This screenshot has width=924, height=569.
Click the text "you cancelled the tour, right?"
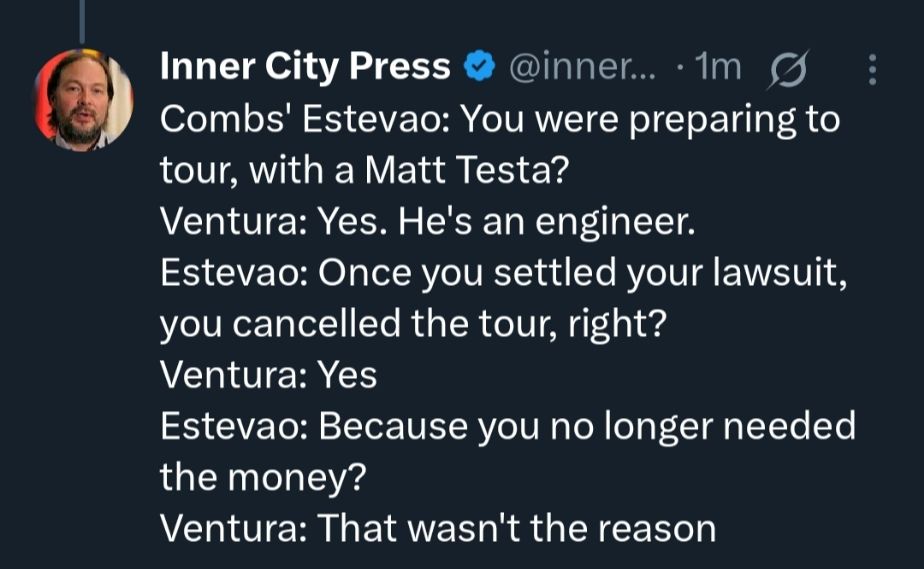pyautogui.click(x=412, y=325)
